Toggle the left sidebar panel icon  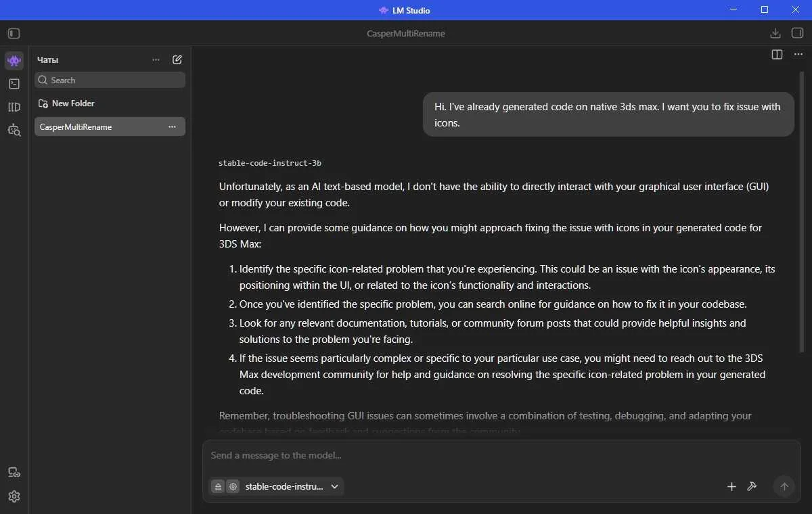click(14, 33)
